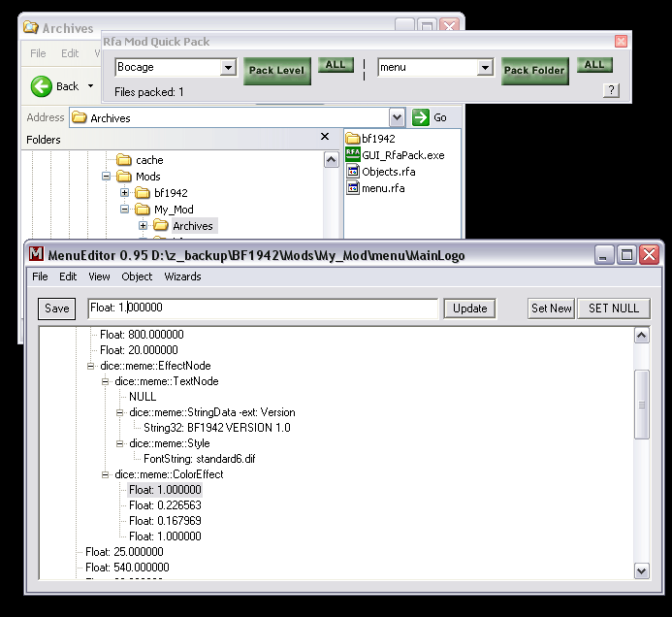Click the Update button
This screenshot has height=617, width=672.
[x=469, y=308]
